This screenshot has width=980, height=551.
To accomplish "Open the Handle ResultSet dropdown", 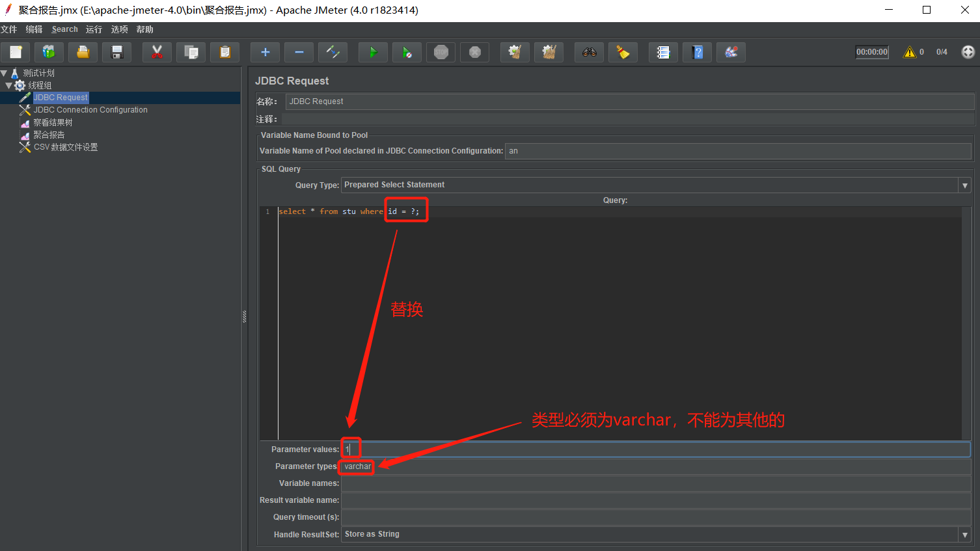I will pyautogui.click(x=965, y=535).
